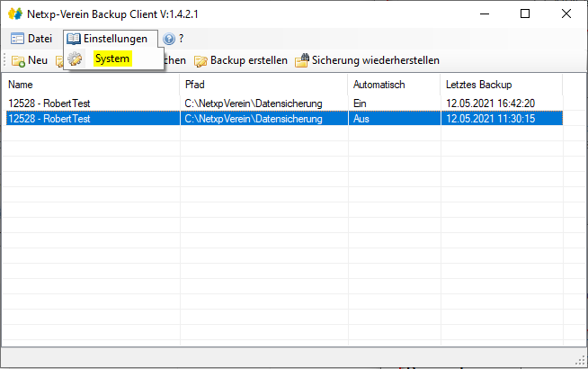Screen dimensions: 588x369
Task: Click Backup erstellen in the toolbar
Action: [x=241, y=60]
